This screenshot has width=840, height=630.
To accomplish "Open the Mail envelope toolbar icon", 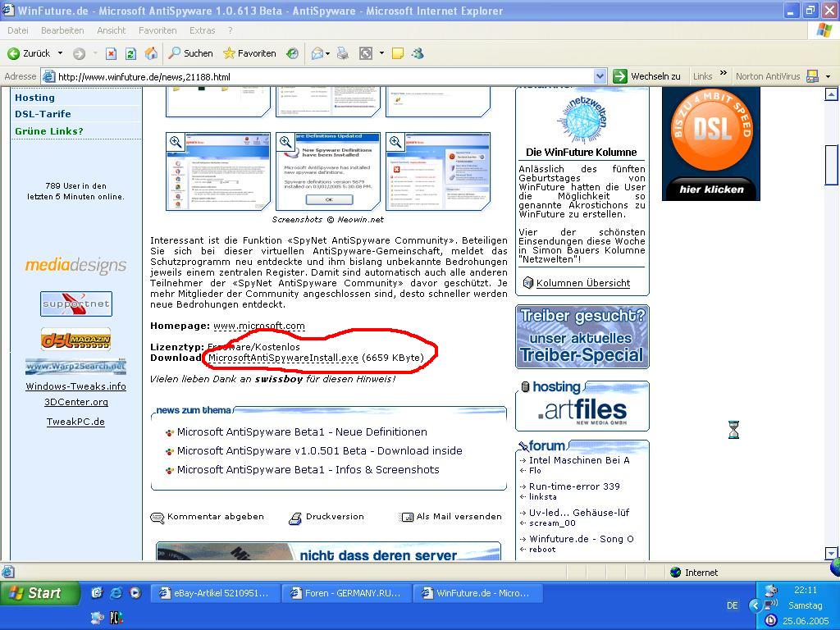I will (317, 53).
